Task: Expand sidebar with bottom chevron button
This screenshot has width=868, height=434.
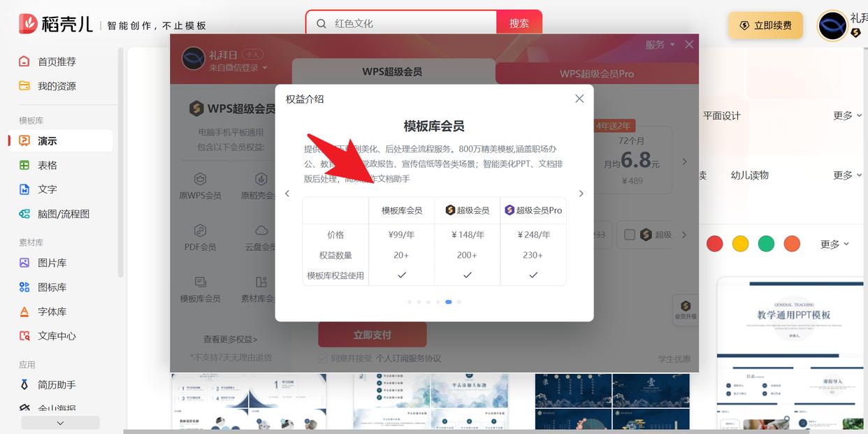Action: (x=60, y=423)
